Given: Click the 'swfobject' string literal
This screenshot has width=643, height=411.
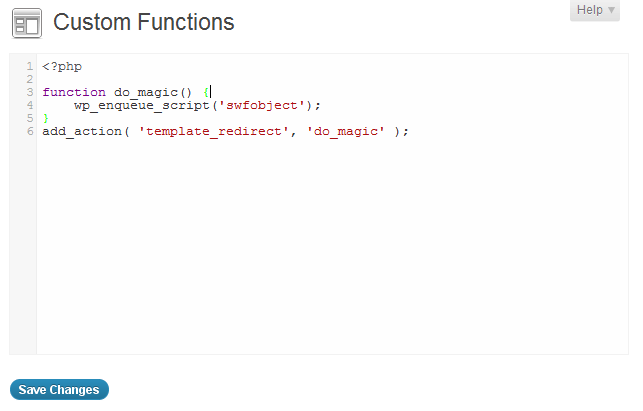Looking at the screenshot, I should (262, 105).
